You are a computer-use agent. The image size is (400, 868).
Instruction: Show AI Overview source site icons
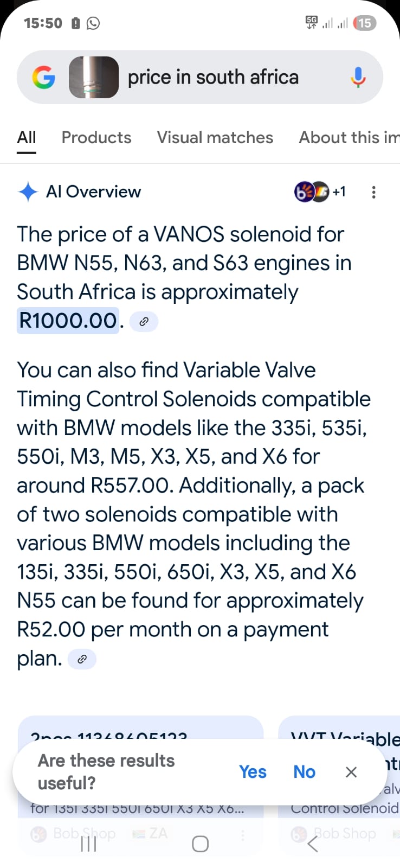coord(319,192)
